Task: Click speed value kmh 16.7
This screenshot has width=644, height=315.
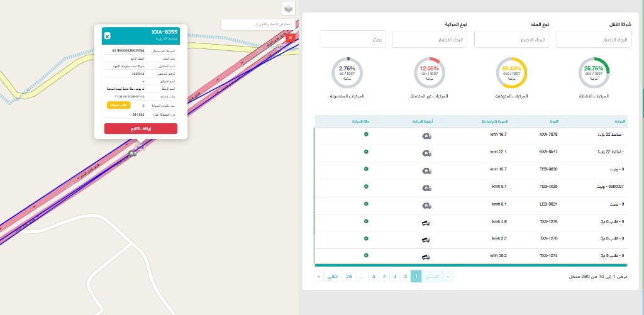Action: click(x=498, y=135)
